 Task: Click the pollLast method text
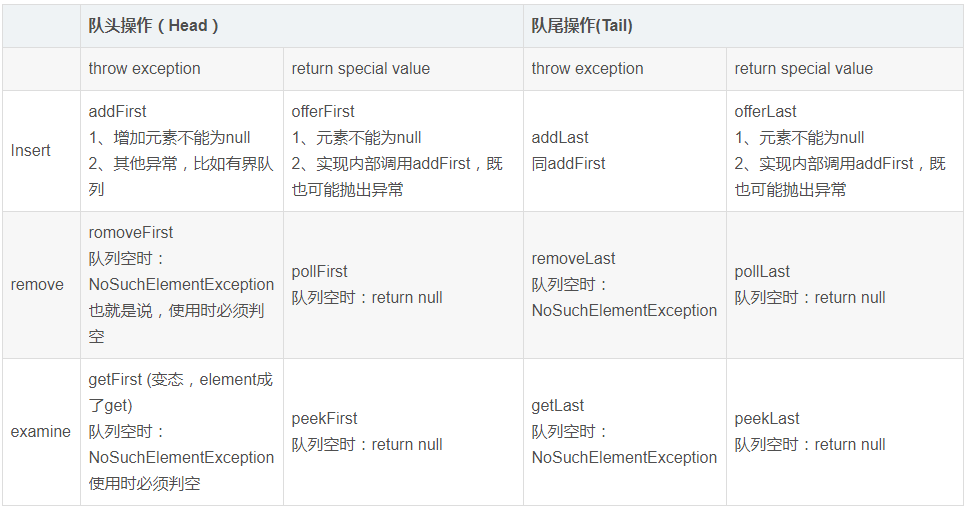click(762, 272)
